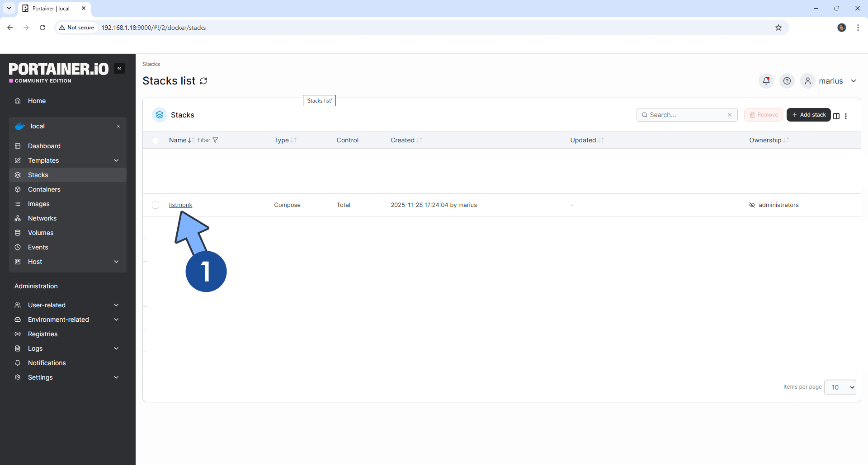
Task: Click the Add stack button
Action: click(808, 115)
